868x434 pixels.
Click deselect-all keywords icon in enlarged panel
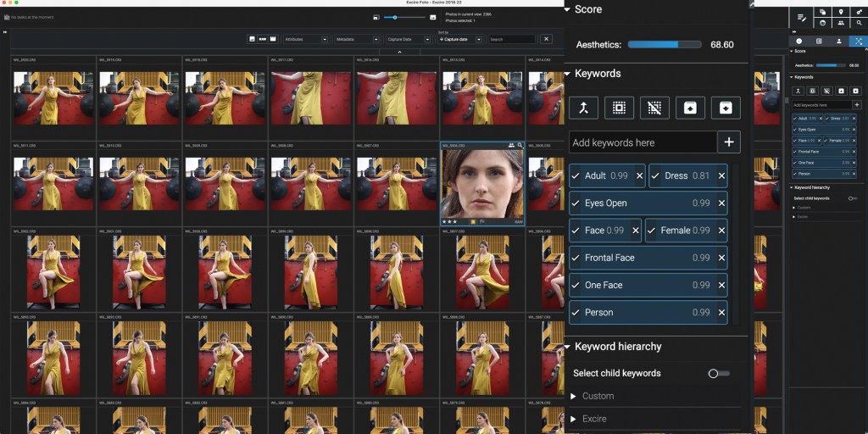point(654,108)
